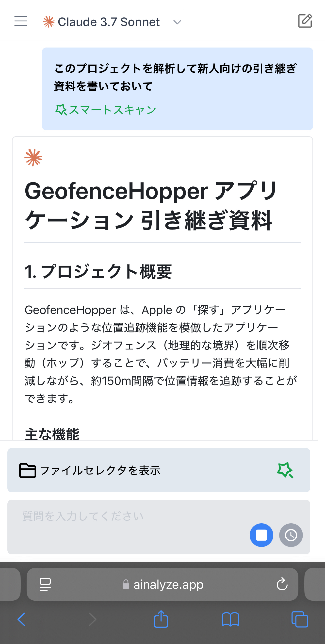
Task: Expand the Safari page settings menu
Action: (45, 584)
